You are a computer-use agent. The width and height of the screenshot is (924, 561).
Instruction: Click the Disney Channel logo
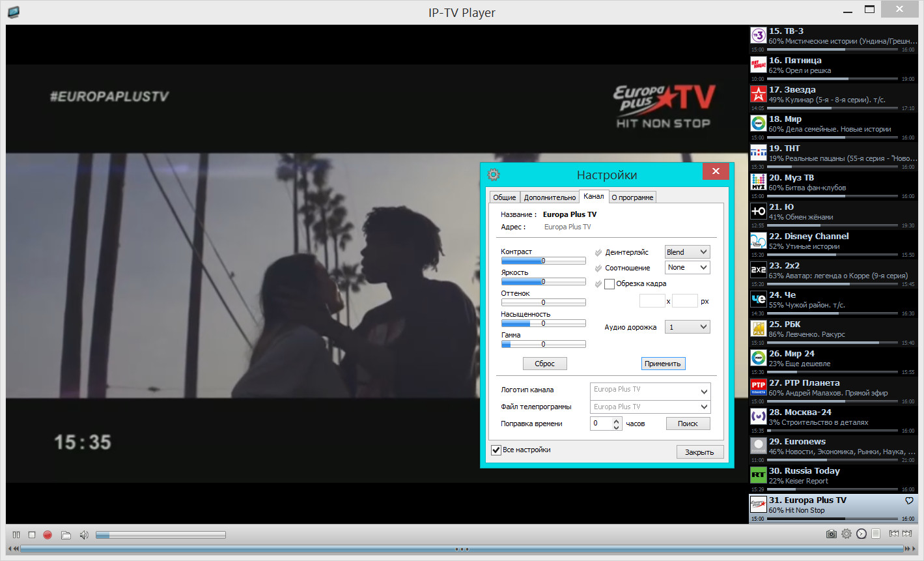(x=758, y=240)
